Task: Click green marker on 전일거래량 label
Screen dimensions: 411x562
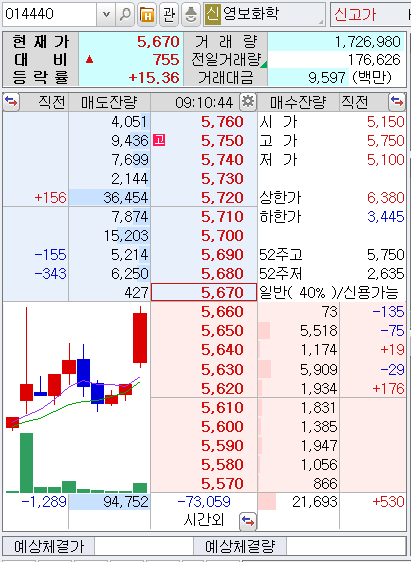Action: [264, 65]
